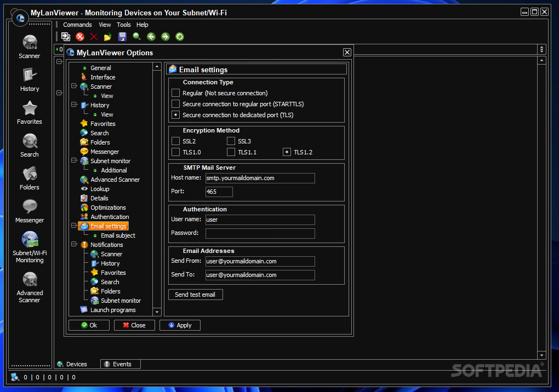Open the History sidebar panel
Image resolution: width=559 pixels, height=392 pixels.
click(x=30, y=80)
